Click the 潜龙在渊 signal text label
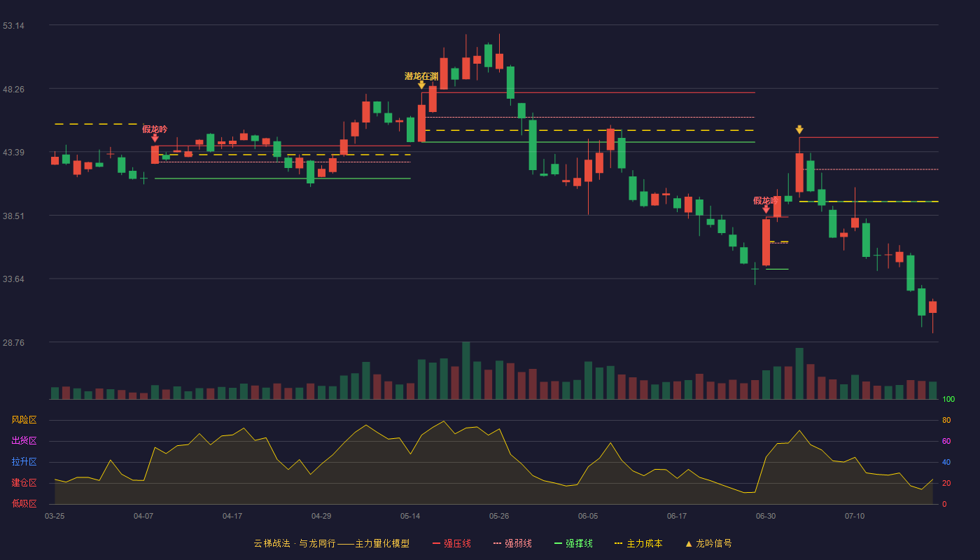Screen dimensions: 980x560 421,76
